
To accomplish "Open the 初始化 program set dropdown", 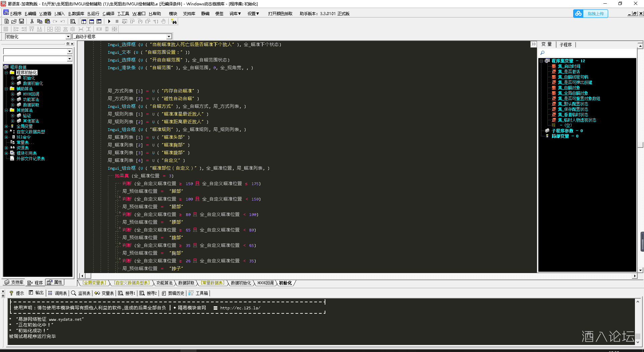I will (68, 37).
